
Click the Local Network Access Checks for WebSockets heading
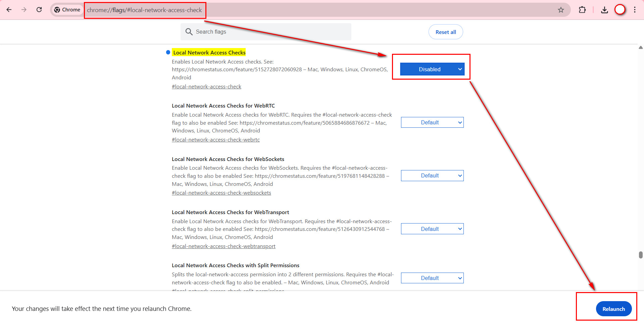(x=228, y=159)
